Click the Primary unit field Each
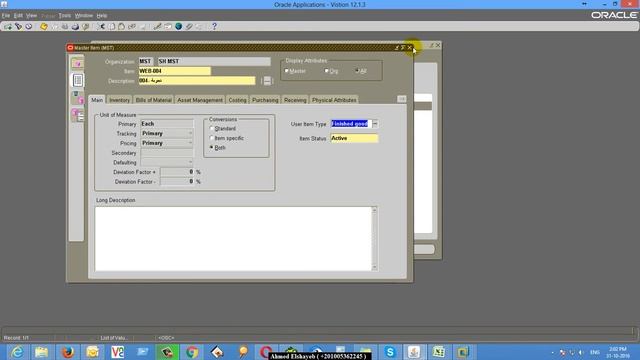The image size is (640, 360). 167,124
